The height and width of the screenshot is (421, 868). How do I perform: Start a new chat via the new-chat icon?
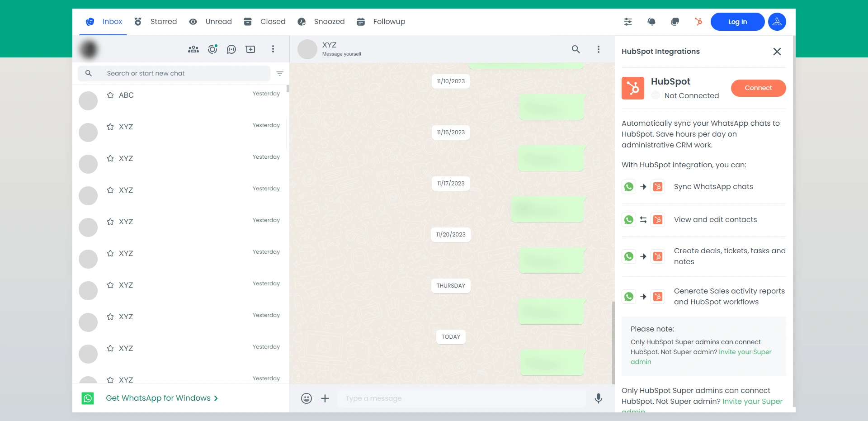tap(250, 49)
